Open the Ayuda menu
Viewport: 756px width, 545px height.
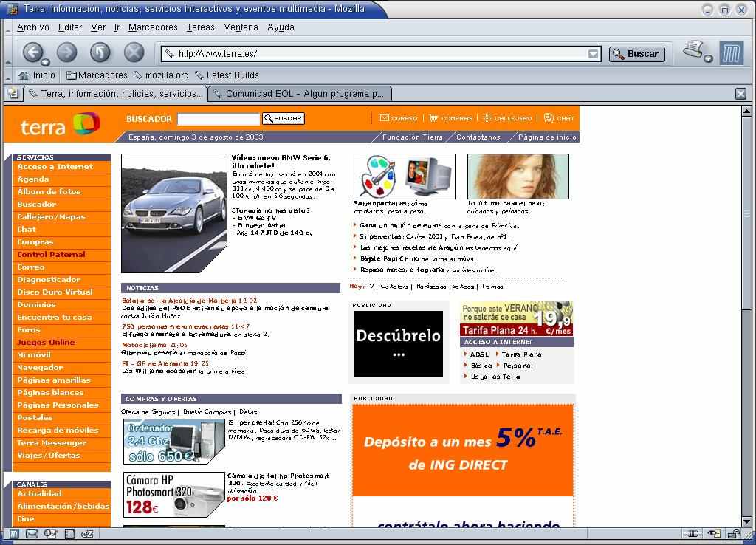click(x=281, y=27)
